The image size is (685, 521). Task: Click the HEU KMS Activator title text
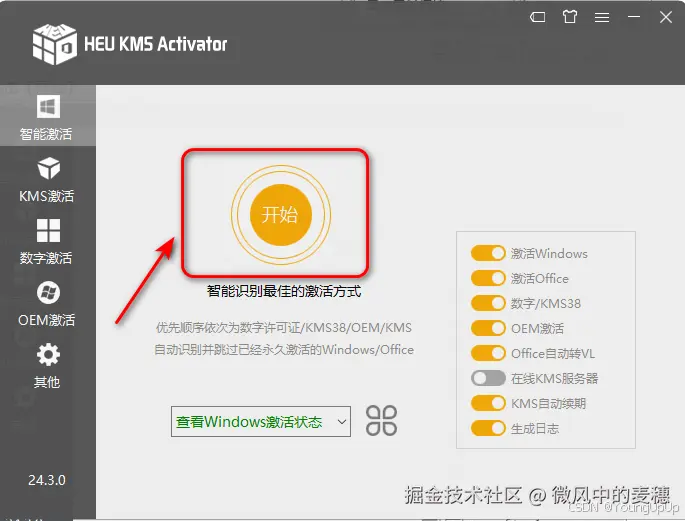click(x=156, y=44)
